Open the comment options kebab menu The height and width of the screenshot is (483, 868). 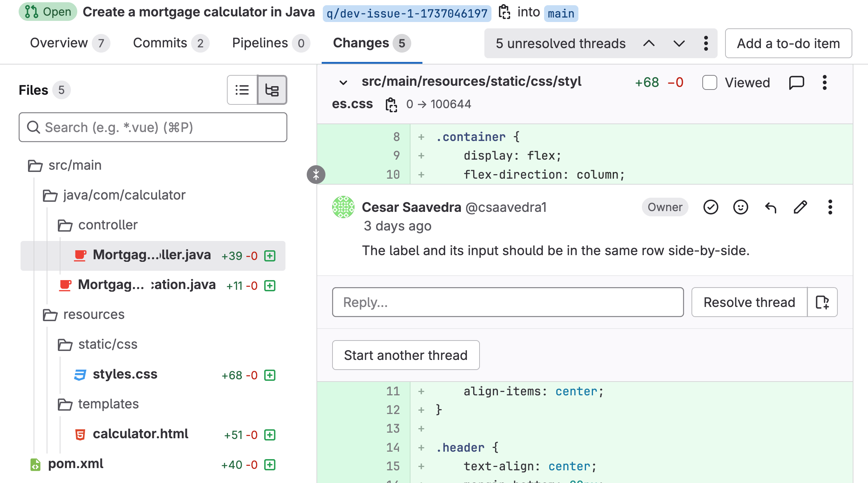[830, 207]
